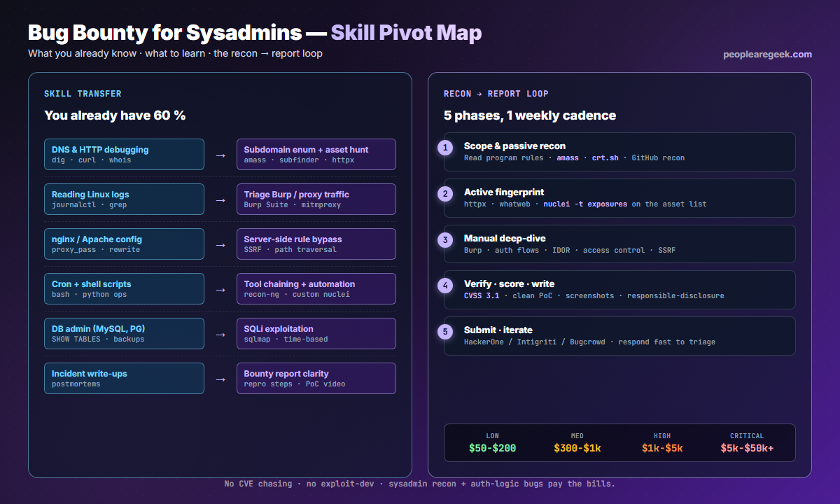Click the nginx / Apache config card
Screen dimensions: 840x504
124,244
